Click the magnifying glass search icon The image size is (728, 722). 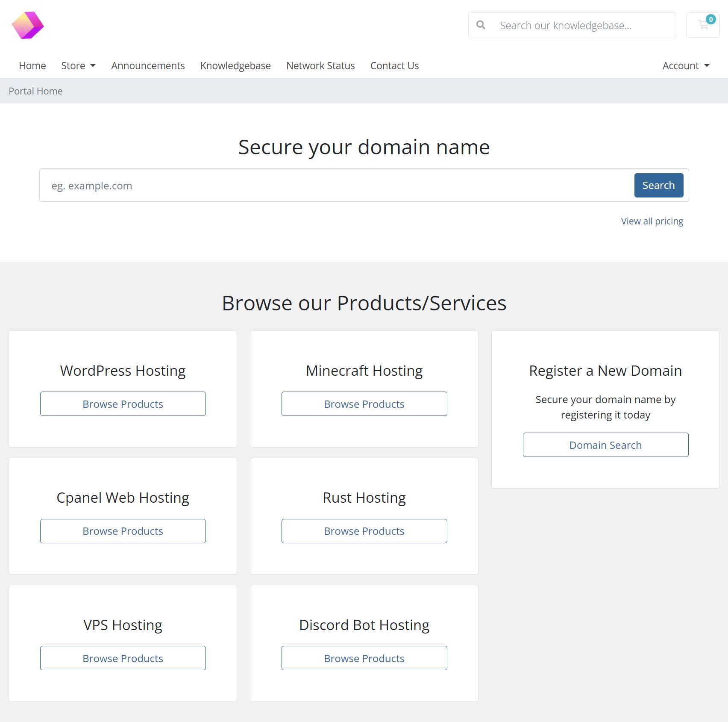click(481, 25)
